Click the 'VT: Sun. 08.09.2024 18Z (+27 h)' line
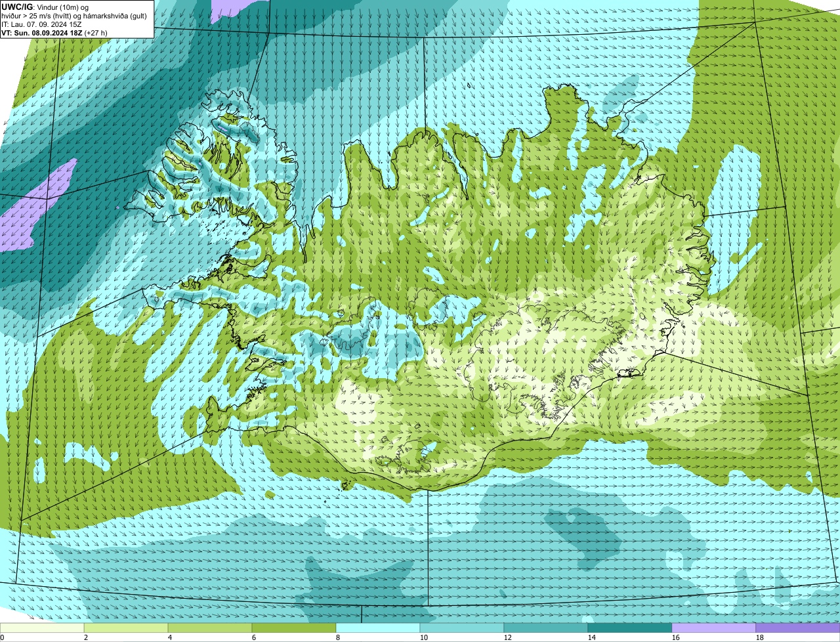The width and height of the screenshot is (840, 642). click(54, 32)
